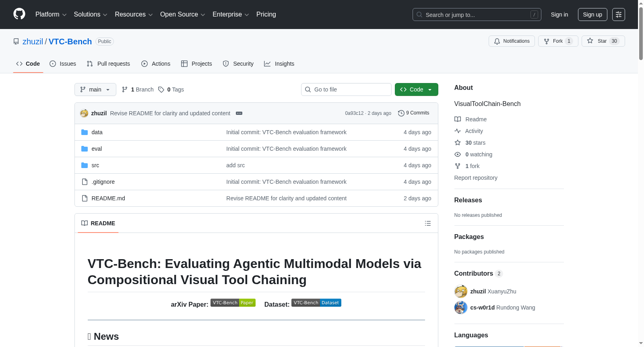Click the Sign in link
Screen dimensions: 644x347
[x=559, y=15]
